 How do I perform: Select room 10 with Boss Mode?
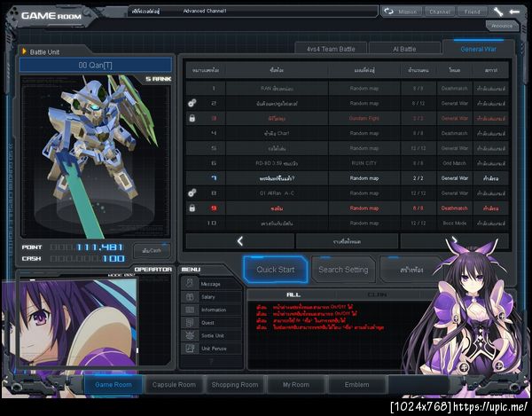point(347,223)
